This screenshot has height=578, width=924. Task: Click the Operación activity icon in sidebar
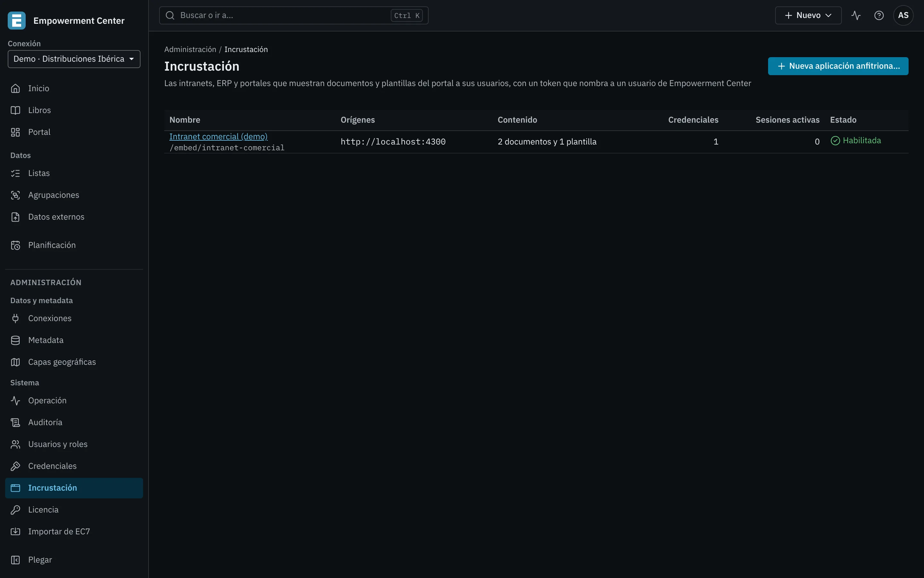click(15, 400)
